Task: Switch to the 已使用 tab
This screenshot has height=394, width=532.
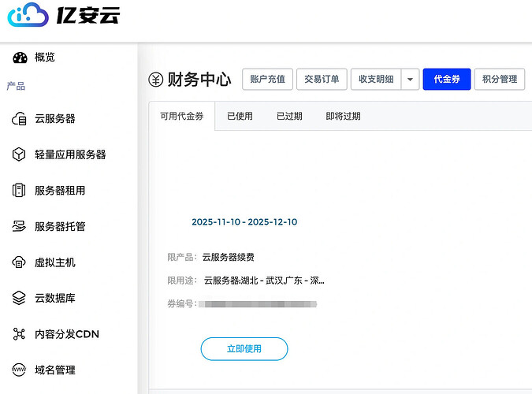Action: 240,116
